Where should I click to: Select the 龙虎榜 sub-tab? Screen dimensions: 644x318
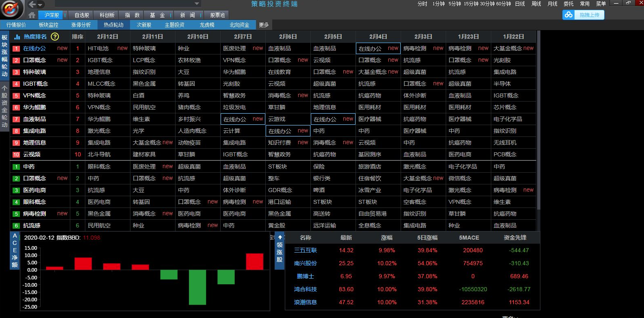[x=207, y=25]
